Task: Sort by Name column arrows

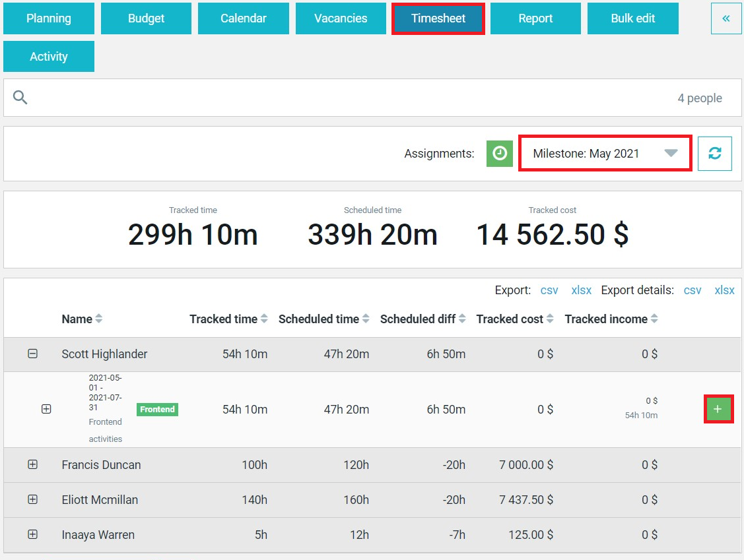Action: tap(99, 319)
